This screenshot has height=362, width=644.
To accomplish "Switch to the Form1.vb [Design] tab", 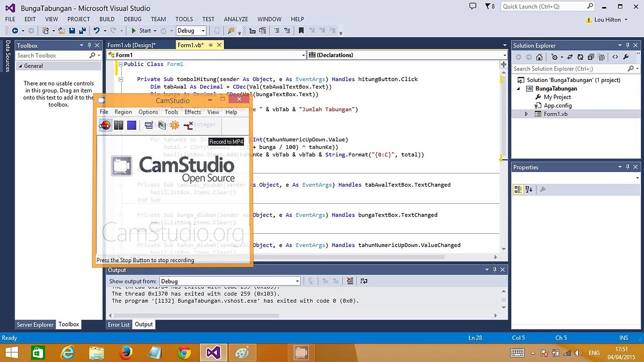I will pos(131,45).
